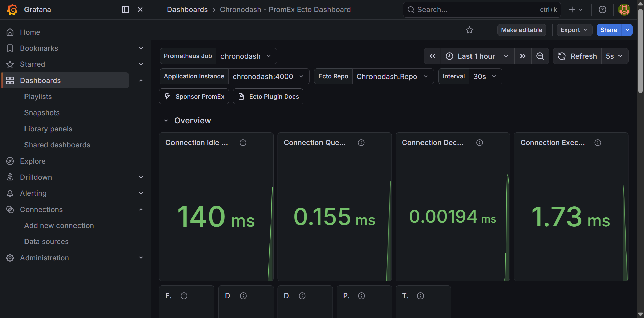
Task: Click the Grafana logo icon
Action: [12, 10]
